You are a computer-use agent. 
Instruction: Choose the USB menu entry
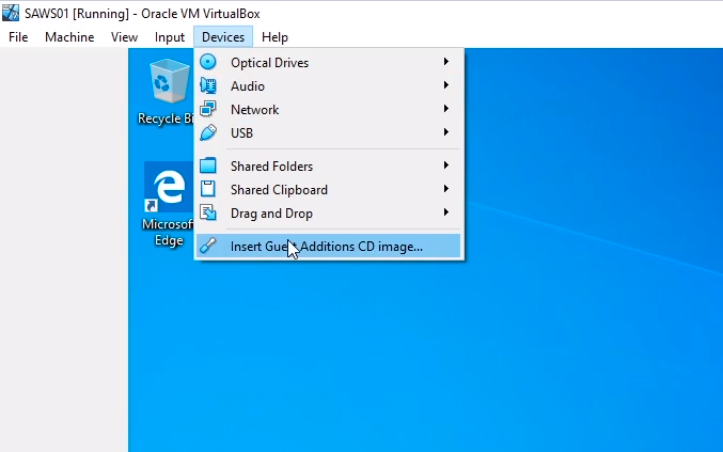[328, 133]
